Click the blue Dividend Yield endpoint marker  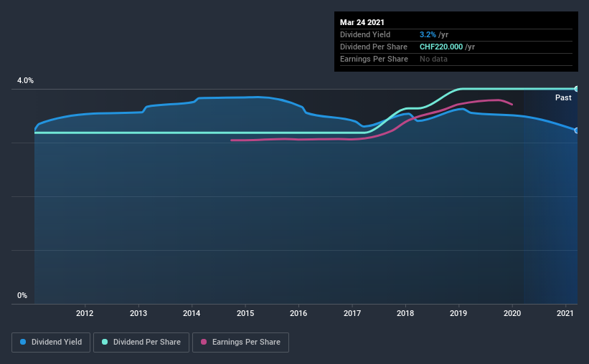(577, 130)
